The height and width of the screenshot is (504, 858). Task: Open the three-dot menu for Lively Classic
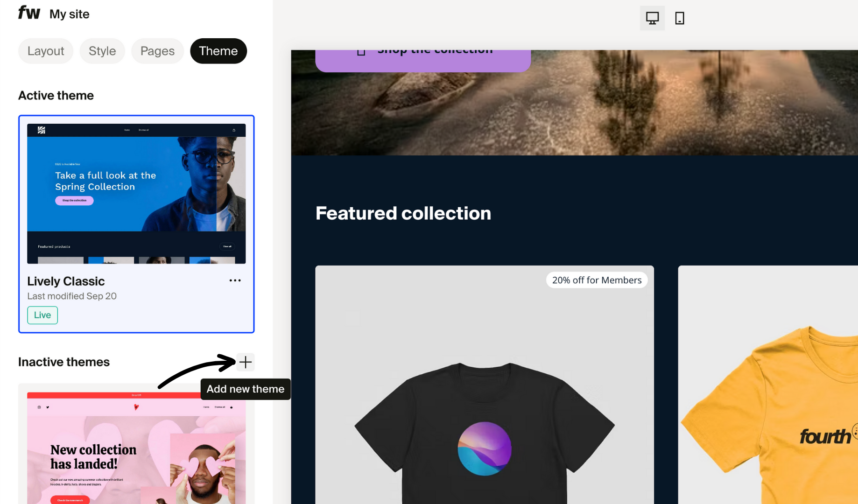pos(235,280)
